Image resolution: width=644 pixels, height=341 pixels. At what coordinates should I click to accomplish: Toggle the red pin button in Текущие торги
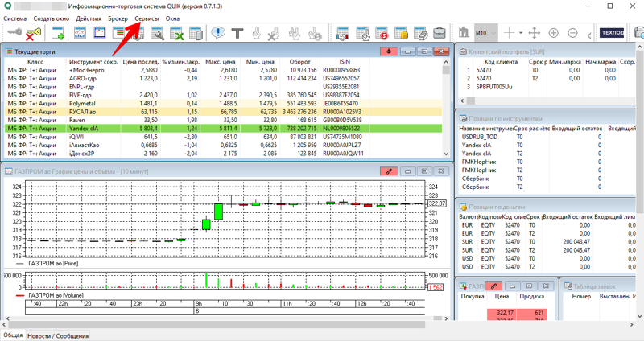[x=389, y=51]
